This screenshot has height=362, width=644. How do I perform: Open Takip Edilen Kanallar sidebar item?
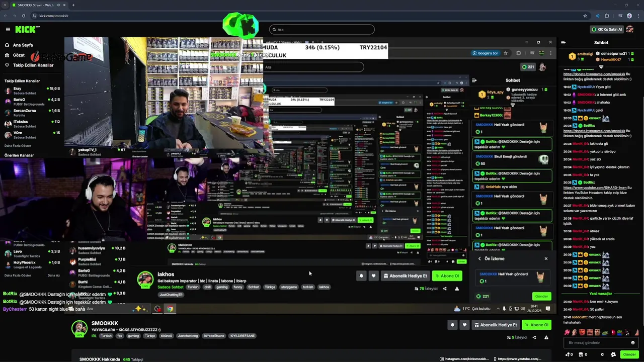pyautogui.click(x=33, y=65)
